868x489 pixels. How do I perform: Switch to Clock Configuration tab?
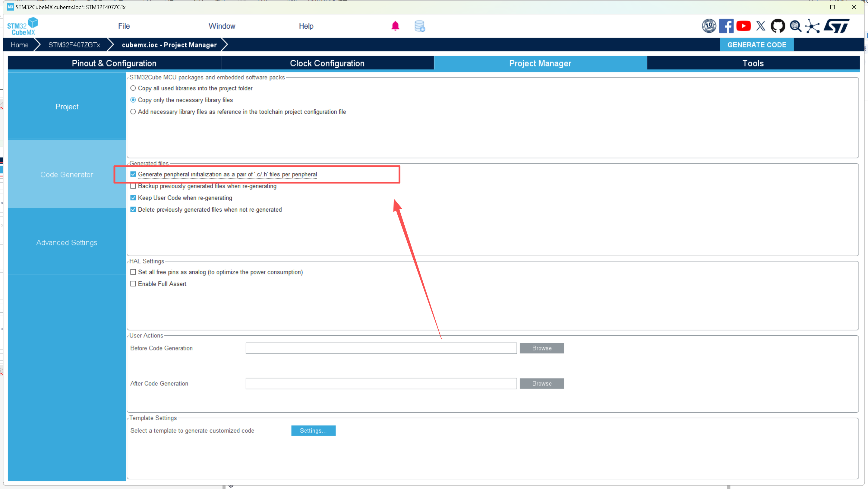tap(327, 63)
